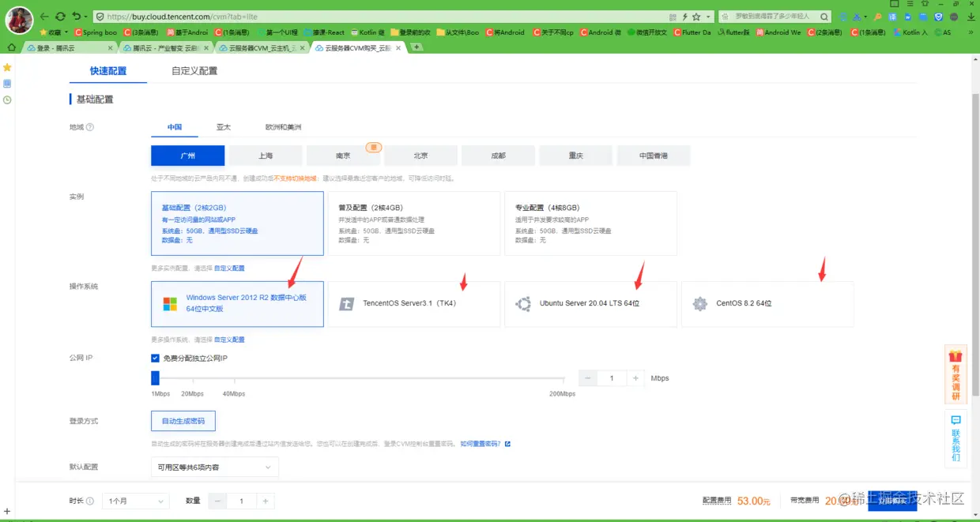Switch to 快速配置 tab
980x522 pixels.
pos(108,71)
